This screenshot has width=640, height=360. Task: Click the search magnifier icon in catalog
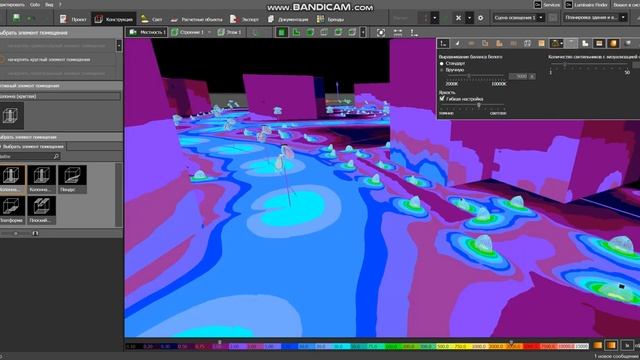click(56, 156)
